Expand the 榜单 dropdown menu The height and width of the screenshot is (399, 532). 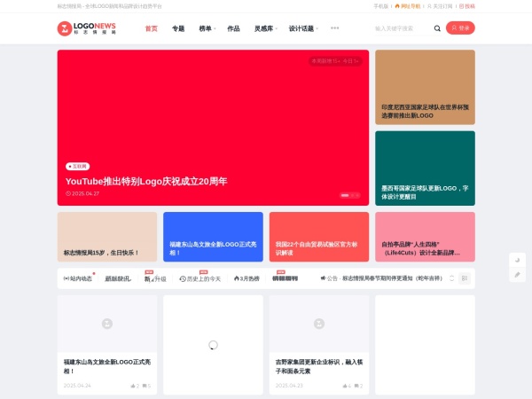coord(207,28)
